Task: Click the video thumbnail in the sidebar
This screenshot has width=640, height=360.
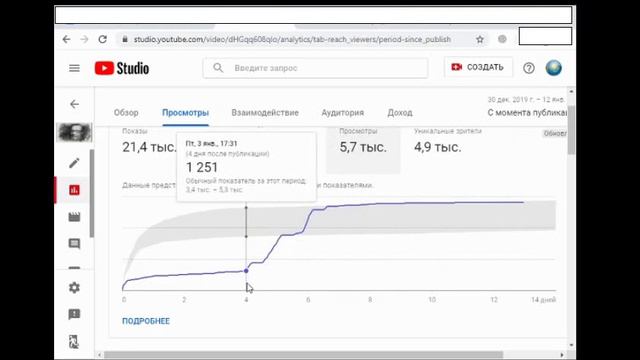Action: [74, 132]
